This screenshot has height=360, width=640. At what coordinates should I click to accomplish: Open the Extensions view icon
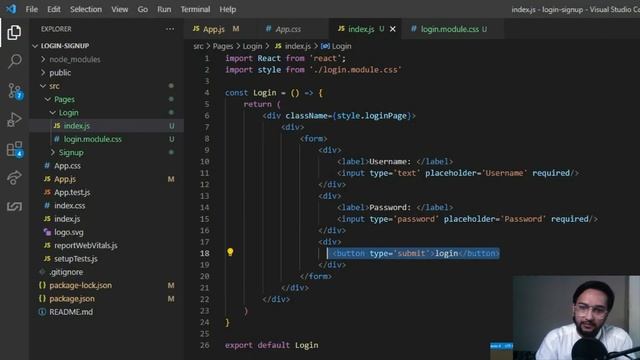pos(15,149)
